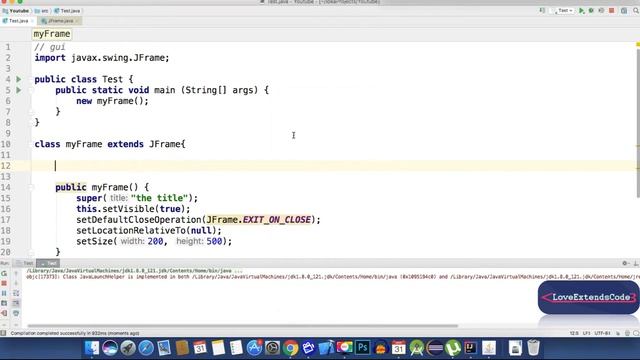Select the second highlighted Test tab in Run panel
This screenshot has height=360, width=640.
point(48,263)
